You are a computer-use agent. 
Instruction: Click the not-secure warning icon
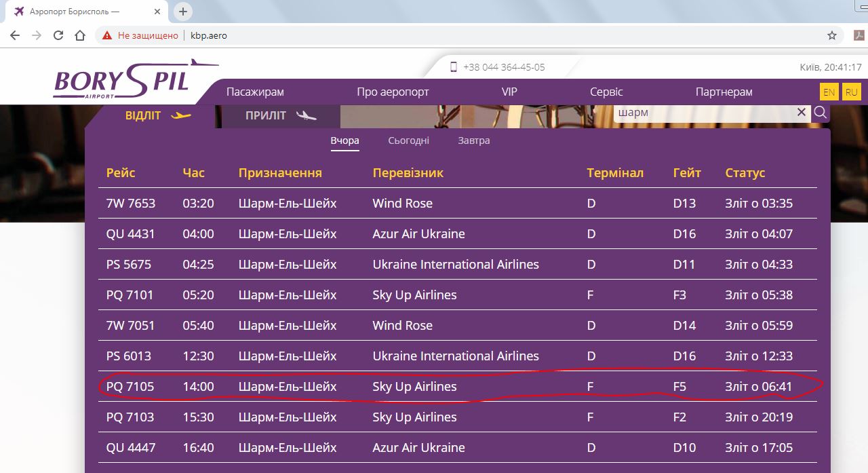click(x=107, y=35)
